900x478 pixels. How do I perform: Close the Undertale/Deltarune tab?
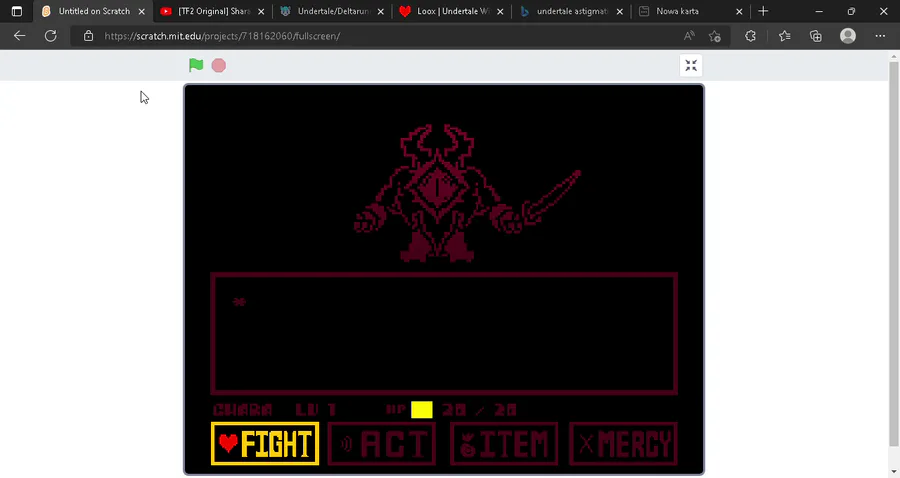(x=381, y=11)
